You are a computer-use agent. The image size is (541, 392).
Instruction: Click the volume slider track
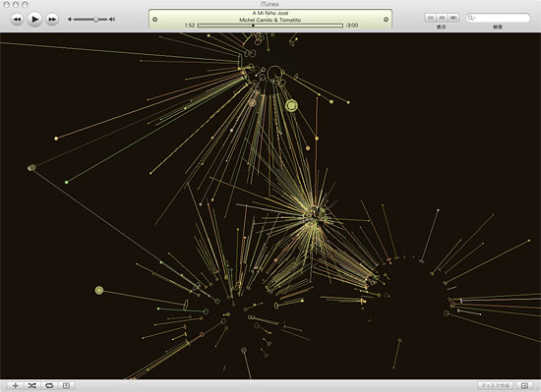[x=90, y=20]
